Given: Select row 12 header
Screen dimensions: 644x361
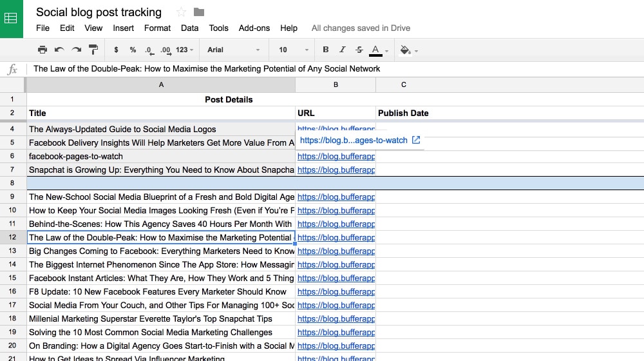Looking at the screenshot, I should click(x=12, y=237).
